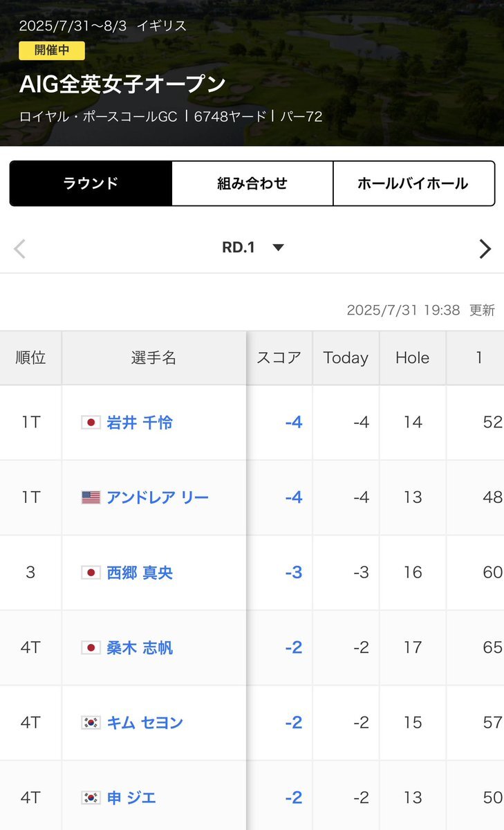Click Japan flag beside 西郷 真央

click(91, 573)
